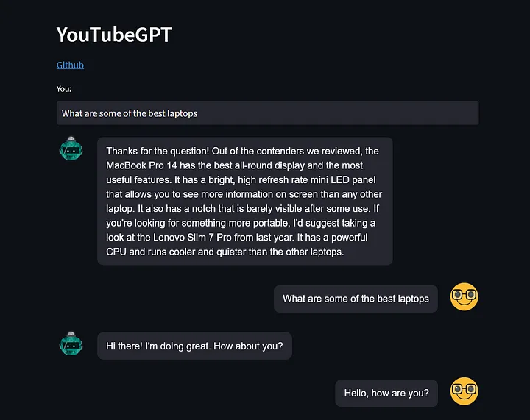The image size is (530, 420).
Task: Click the "You:" label above the input
Action: coord(64,89)
